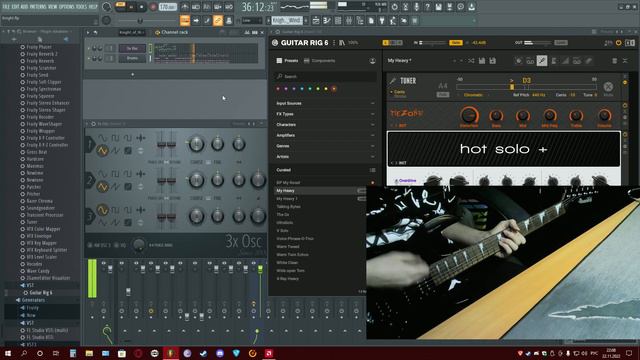
Task: Click the hot solo + amp display
Action: coord(504,149)
